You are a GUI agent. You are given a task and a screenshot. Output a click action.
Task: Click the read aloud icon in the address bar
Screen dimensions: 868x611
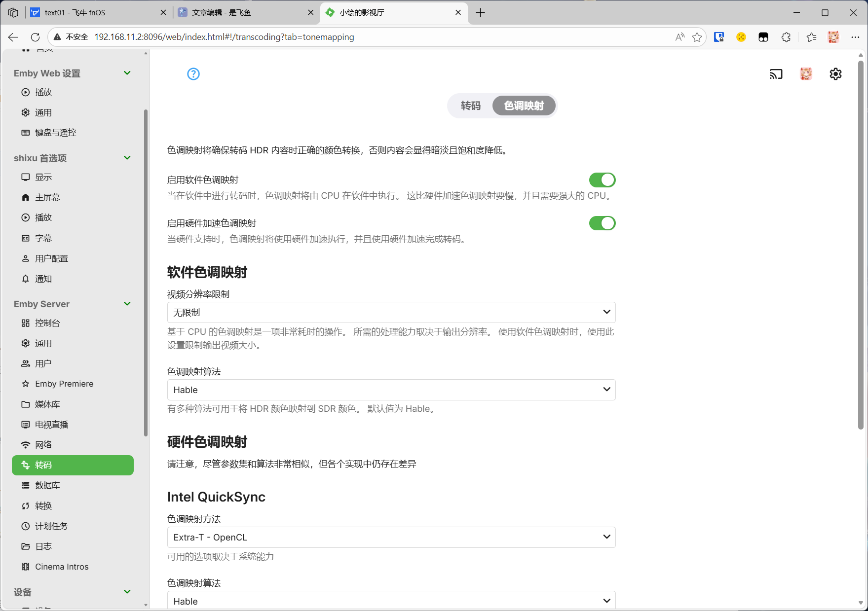[680, 37]
